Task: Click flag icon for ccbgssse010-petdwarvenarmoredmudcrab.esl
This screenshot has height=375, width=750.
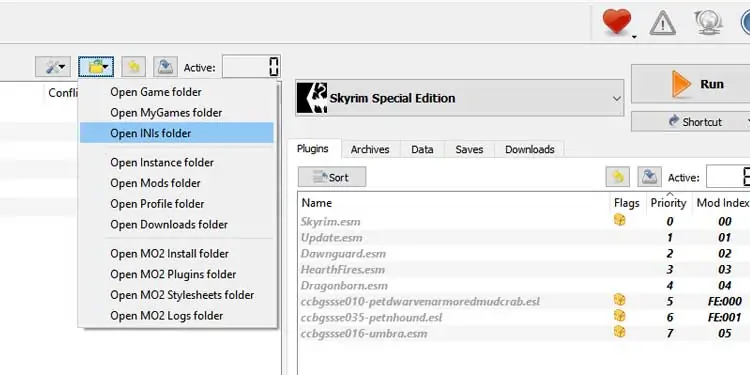Action: [619, 300]
